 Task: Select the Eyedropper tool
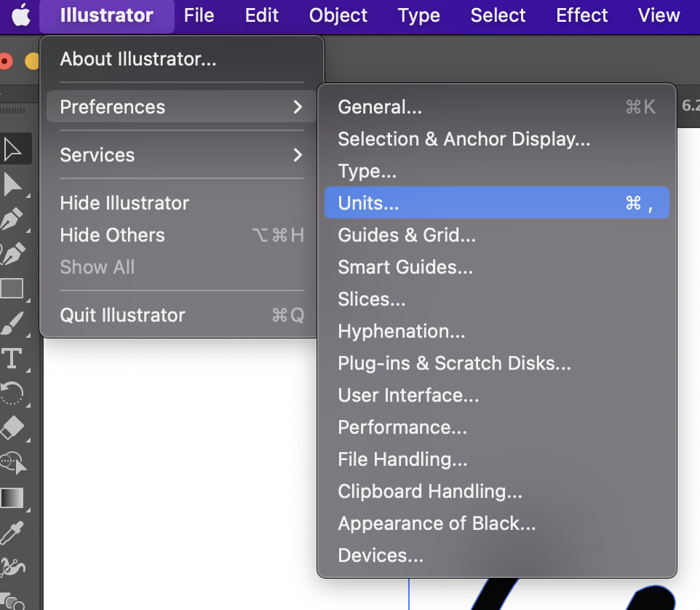(x=13, y=533)
